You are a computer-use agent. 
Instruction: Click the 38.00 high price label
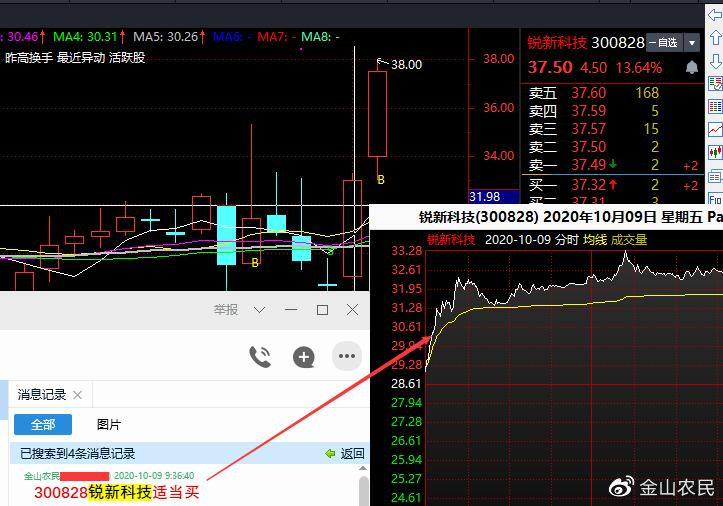point(406,65)
